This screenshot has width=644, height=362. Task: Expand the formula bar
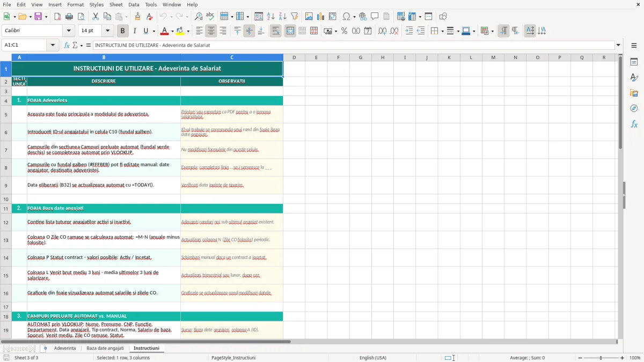(x=618, y=46)
